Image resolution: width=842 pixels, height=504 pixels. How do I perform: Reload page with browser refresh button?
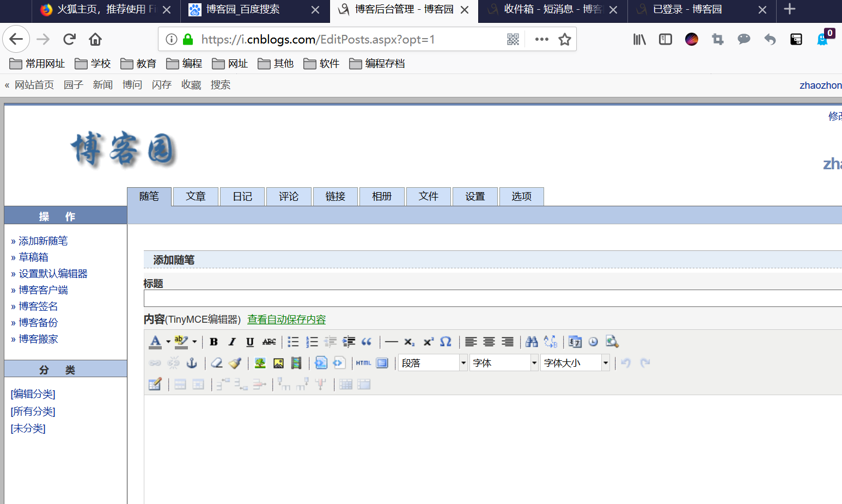pyautogui.click(x=69, y=39)
